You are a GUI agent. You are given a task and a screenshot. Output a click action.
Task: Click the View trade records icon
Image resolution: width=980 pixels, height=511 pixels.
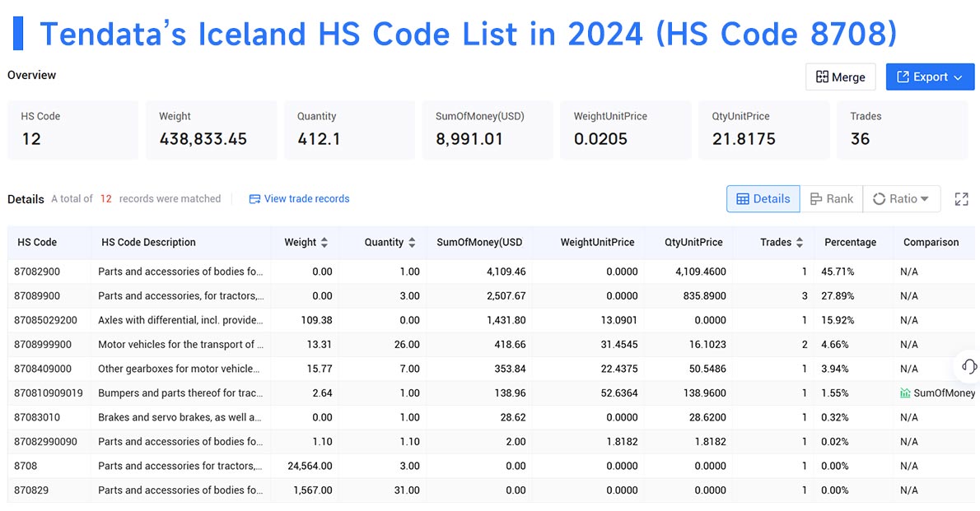point(254,198)
